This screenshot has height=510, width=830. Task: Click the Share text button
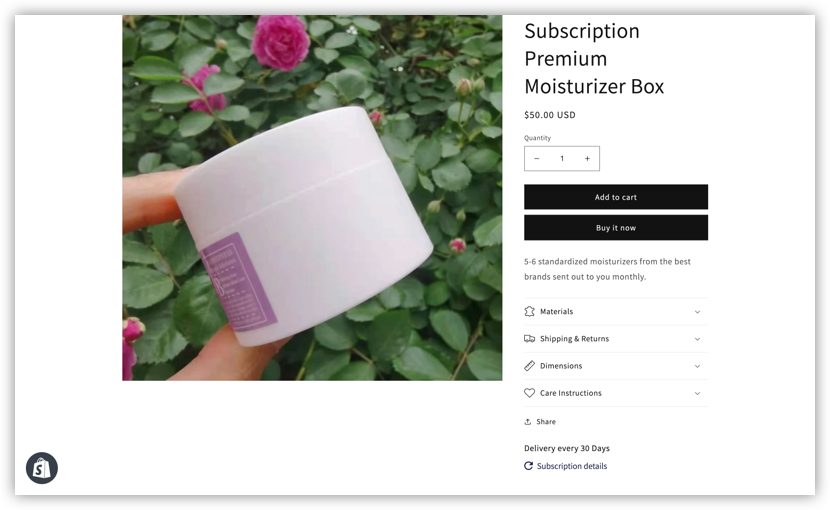546,422
